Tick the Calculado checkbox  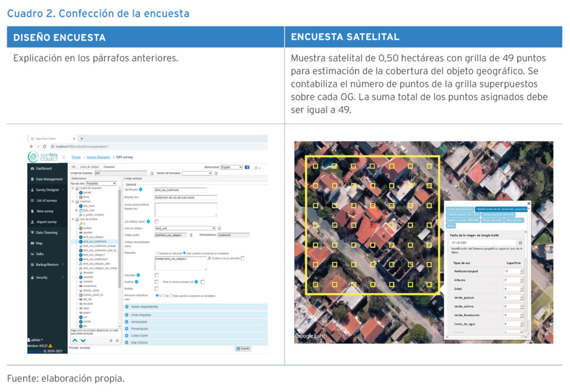(156, 275)
